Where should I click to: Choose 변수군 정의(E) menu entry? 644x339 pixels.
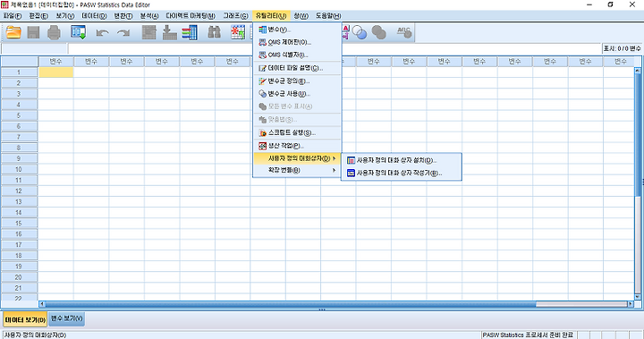point(297,81)
